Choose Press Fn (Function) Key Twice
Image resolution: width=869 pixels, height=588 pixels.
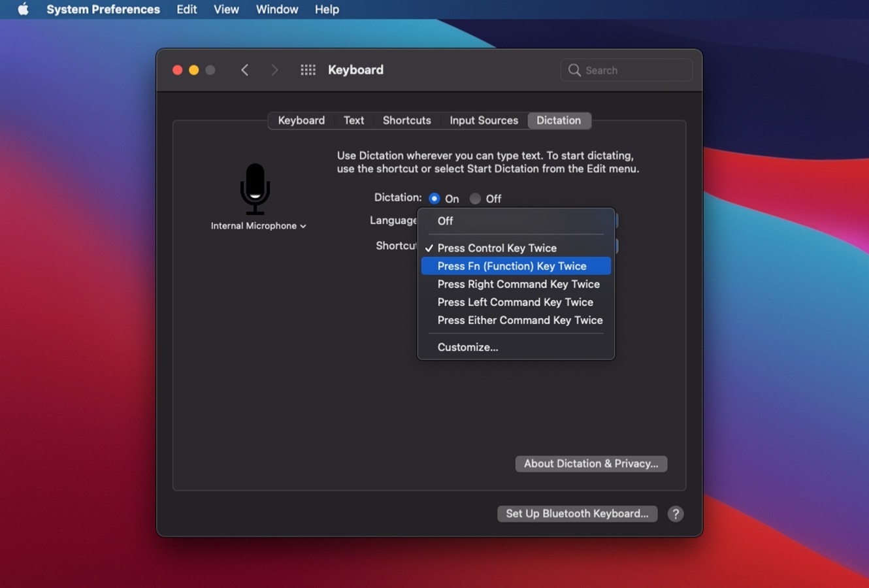pyautogui.click(x=512, y=266)
